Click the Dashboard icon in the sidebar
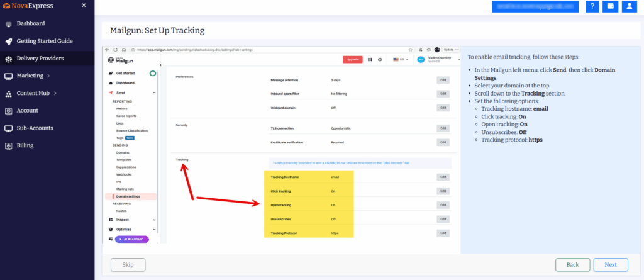Screen dimensions: 644x280 click(x=9, y=24)
